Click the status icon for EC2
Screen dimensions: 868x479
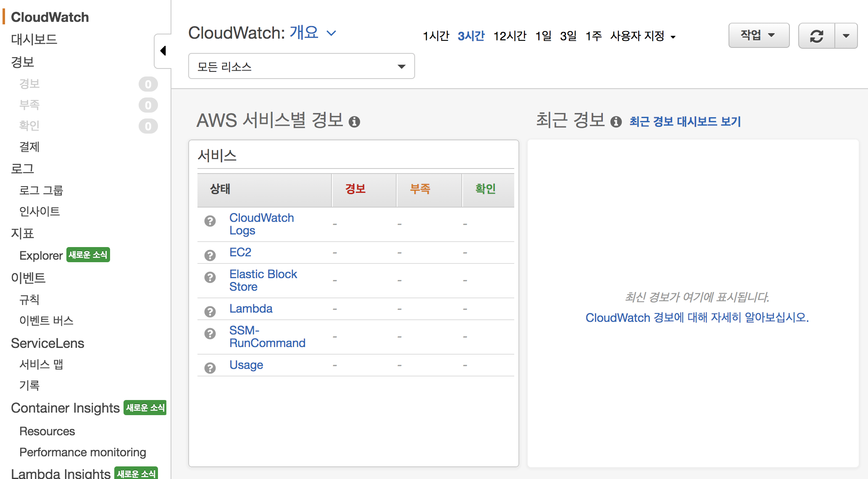[210, 255]
